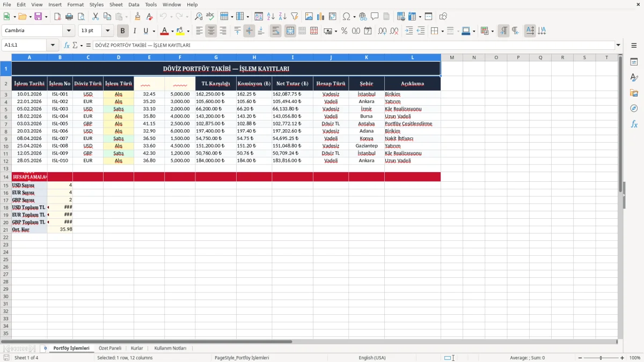
Task: Open the sidebar Navigator panel
Action: point(634,109)
